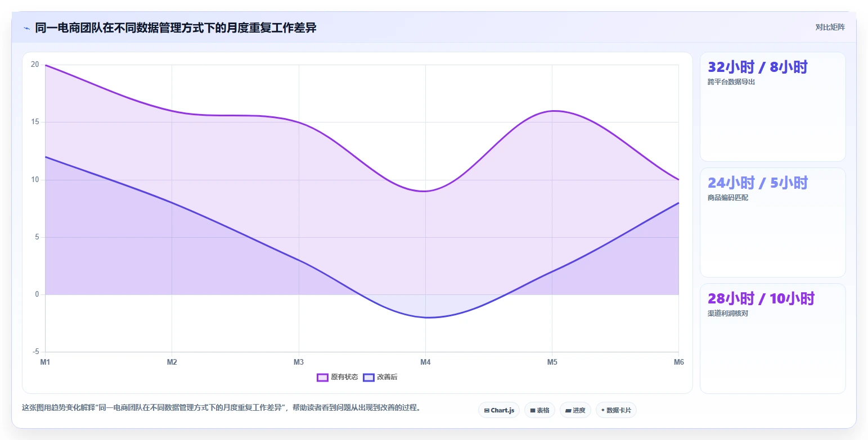This screenshot has width=868, height=440.
Task: Click the 渠道利润核对 label
Action: [727, 314]
